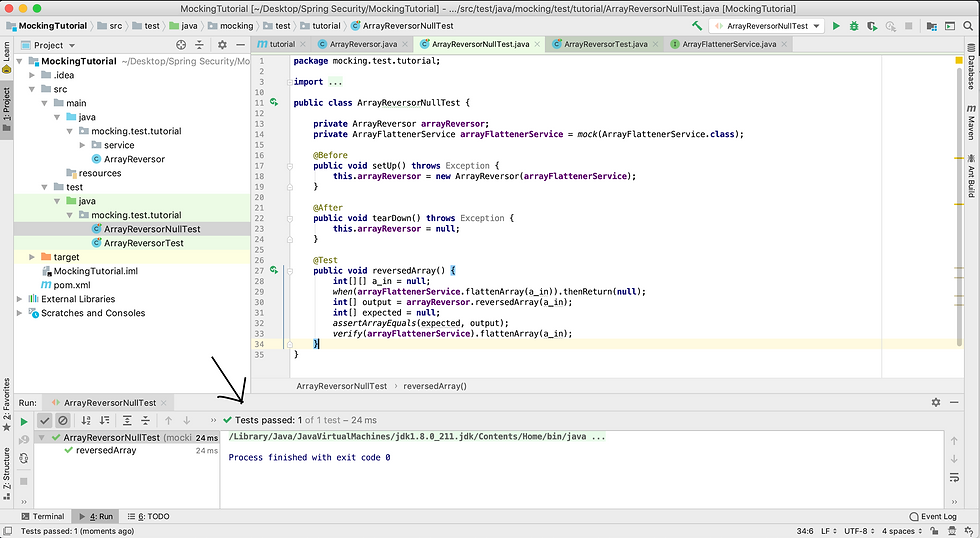Image resolution: width=980 pixels, height=538 pixels.
Task: Click the editor vertical scrollbar
Action: 959,206
